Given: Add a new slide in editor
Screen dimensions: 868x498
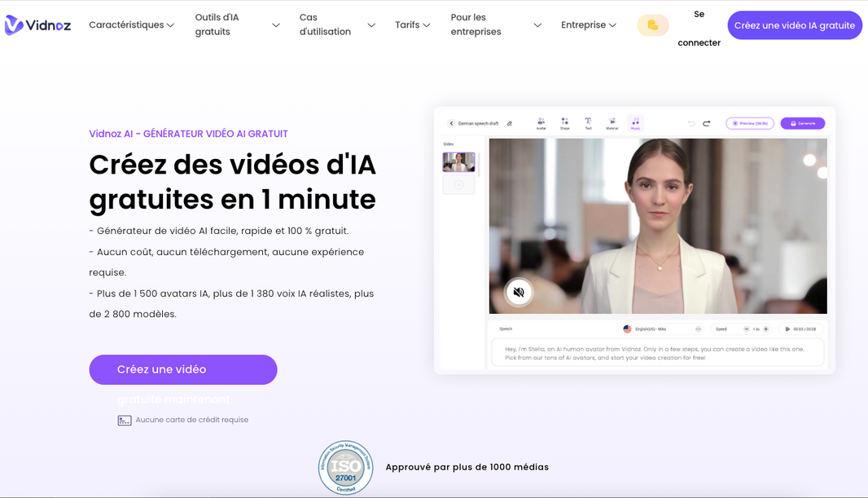Looking at the screenshot, I should click(459, 184).
